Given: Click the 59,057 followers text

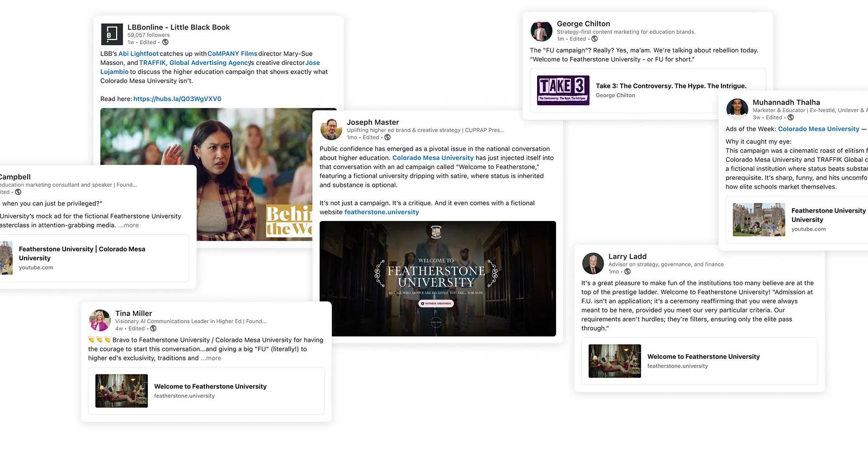Looking at the screenshot, I should coord(149,35).
